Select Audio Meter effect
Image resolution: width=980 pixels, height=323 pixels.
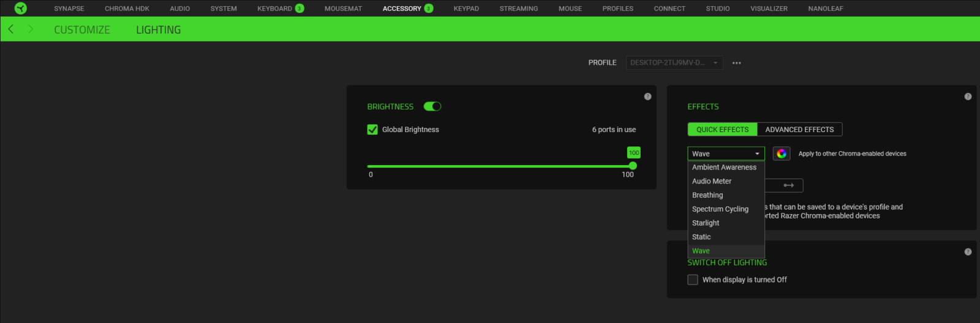pyautogui.click(x=726, y=181)
